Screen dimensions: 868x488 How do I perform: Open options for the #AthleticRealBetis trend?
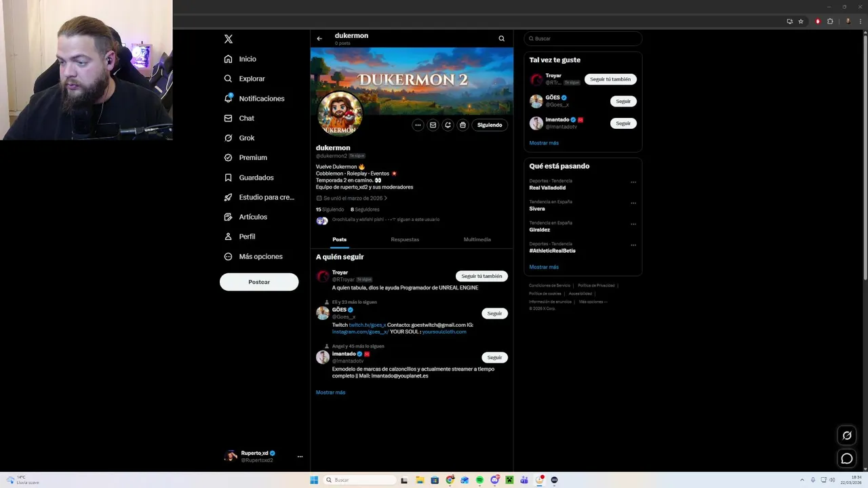pos(633,245)
